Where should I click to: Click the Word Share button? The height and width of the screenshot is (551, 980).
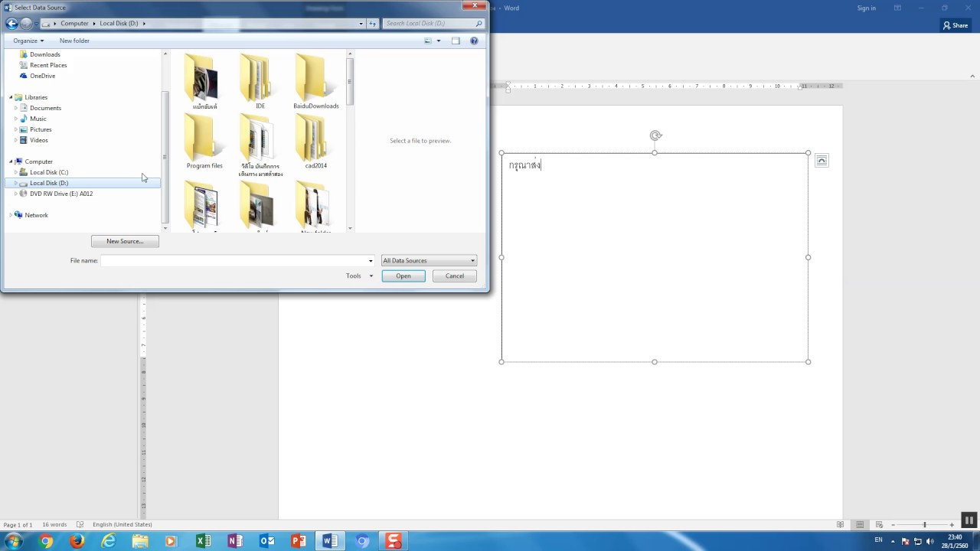(x=955, y=25)
